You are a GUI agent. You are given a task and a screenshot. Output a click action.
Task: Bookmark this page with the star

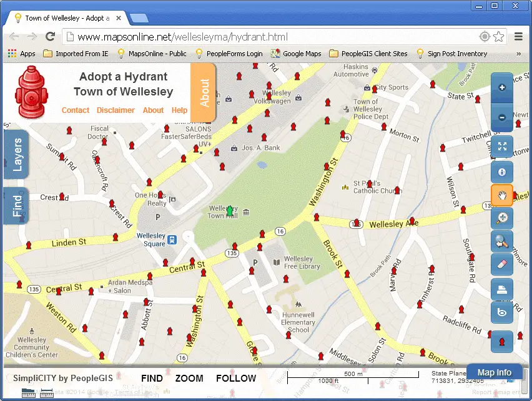tap(499, 37)
